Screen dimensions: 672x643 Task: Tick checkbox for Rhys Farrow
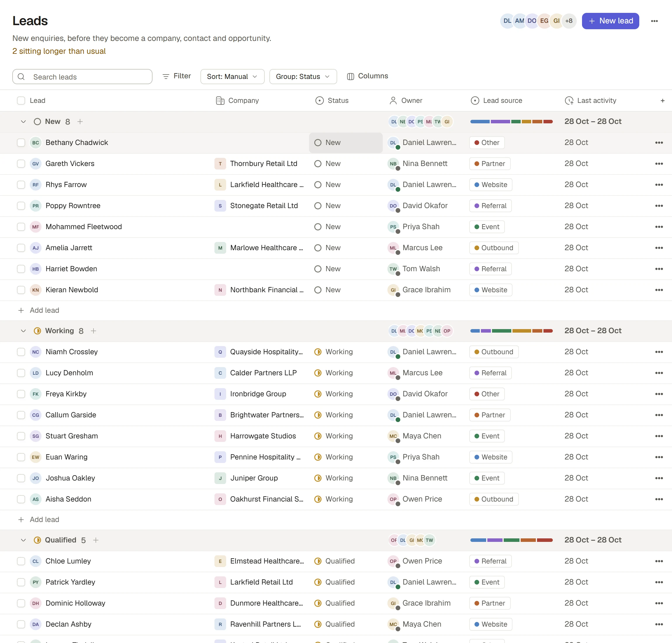tap(21, 185)
